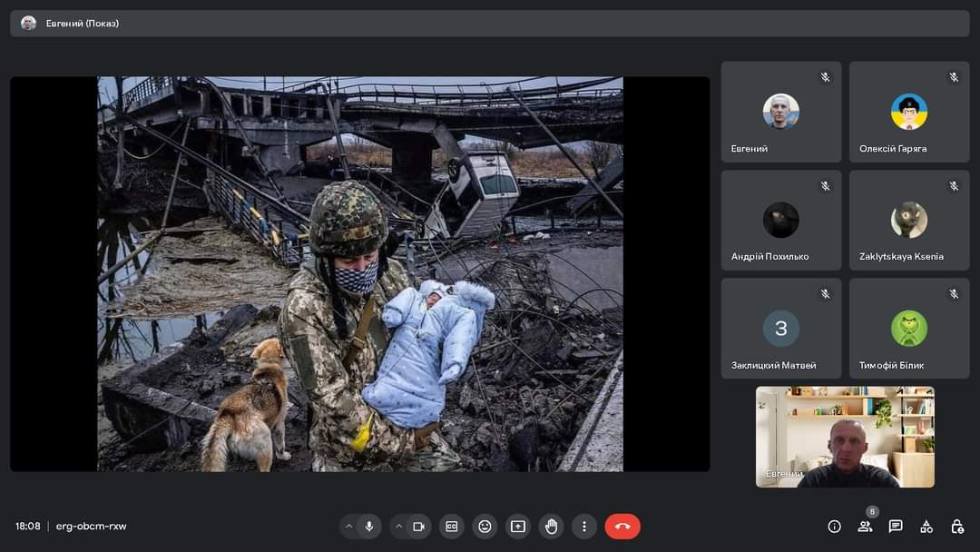Turn on closed captions
Viewport: 980px width, 552px height.
coord(451,527)
